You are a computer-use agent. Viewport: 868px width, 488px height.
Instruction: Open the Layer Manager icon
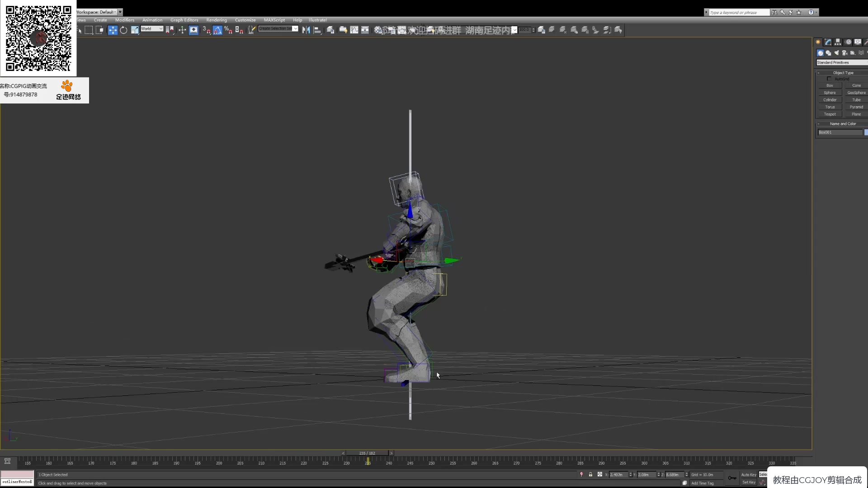330,30
